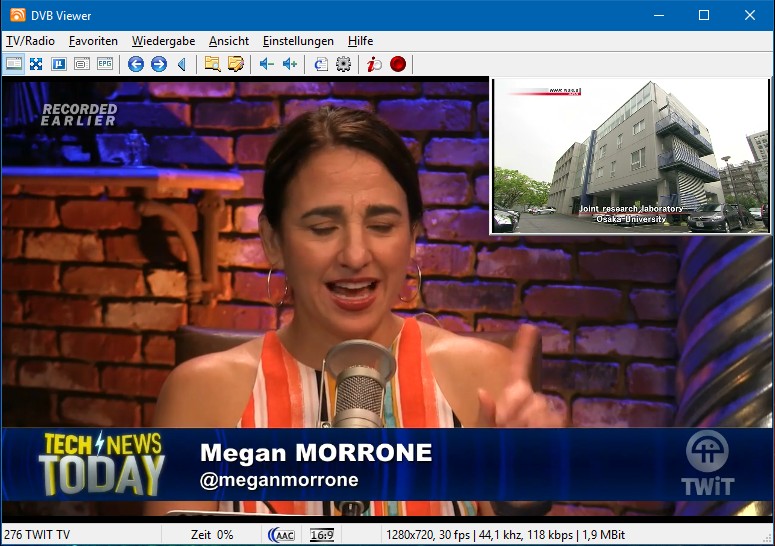Expand the Favoriten menu
This screenshot has height=546, width=775.
[x=93, y=41]
